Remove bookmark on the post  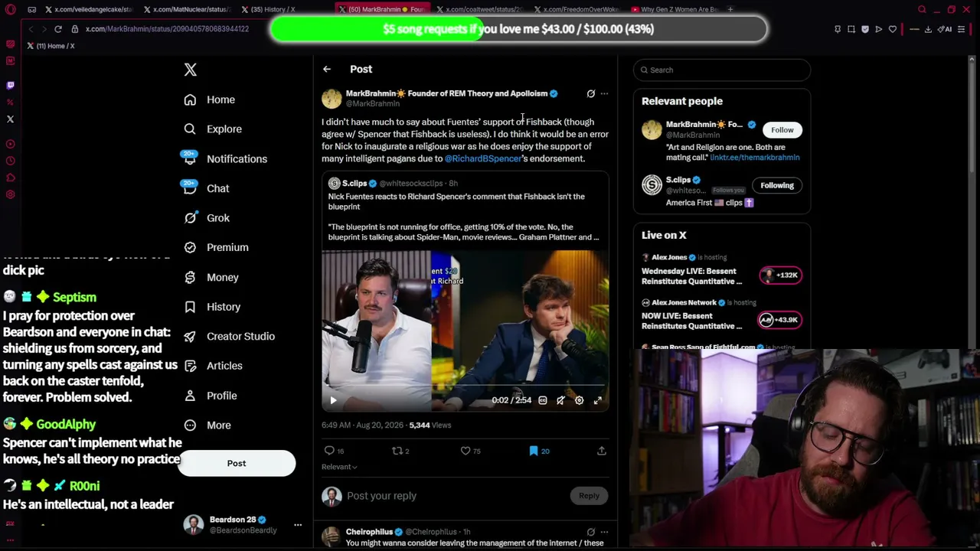point(534,451)
